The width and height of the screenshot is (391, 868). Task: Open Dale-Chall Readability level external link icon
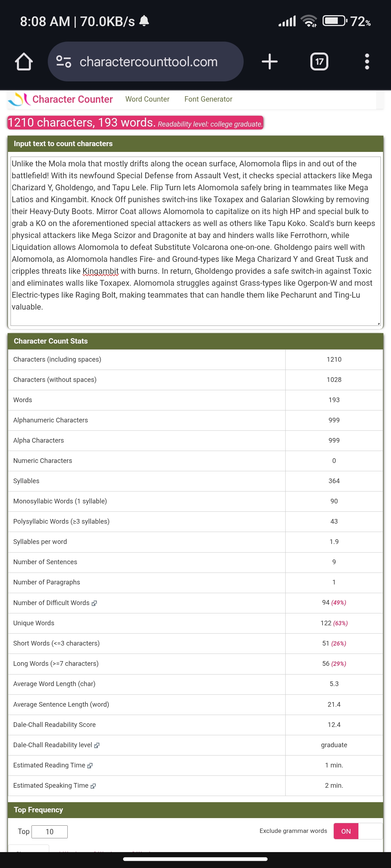point(97,745)
